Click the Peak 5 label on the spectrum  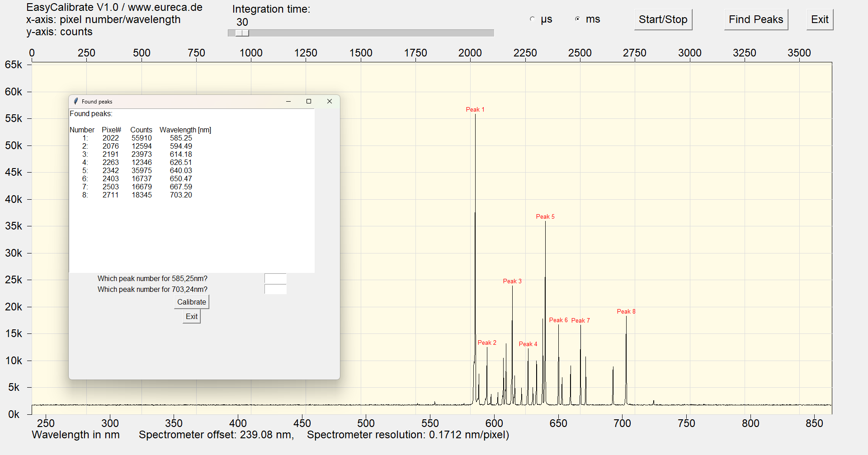pyautogui.click(x=545, y=216)
